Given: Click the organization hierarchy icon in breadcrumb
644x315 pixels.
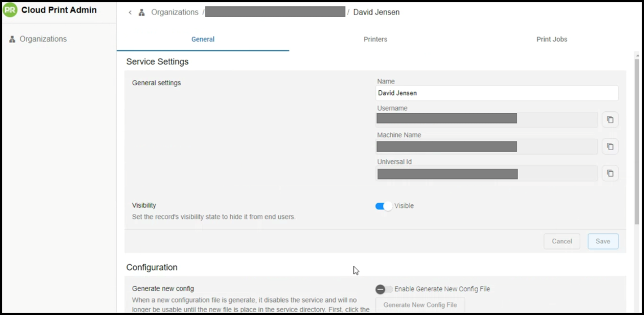Looking at the screenshot, I should pos(142,12).
